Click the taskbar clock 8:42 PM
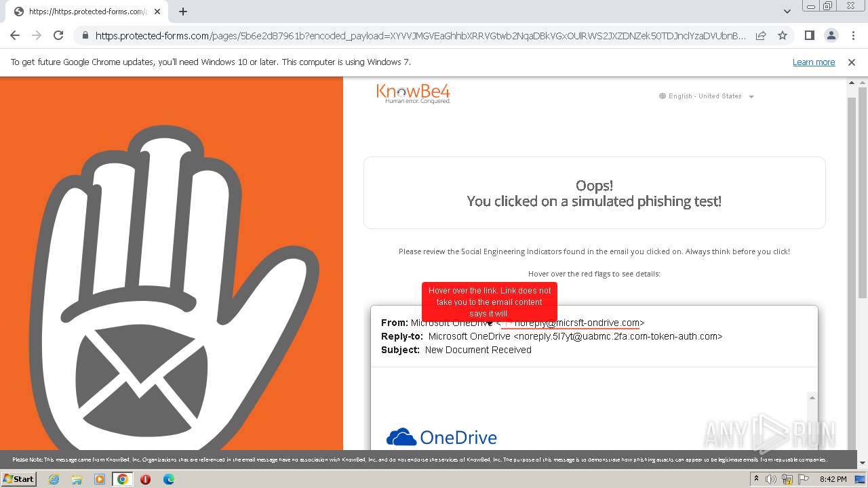This screenshot has height=488, width=868. [x=833, y=479]
